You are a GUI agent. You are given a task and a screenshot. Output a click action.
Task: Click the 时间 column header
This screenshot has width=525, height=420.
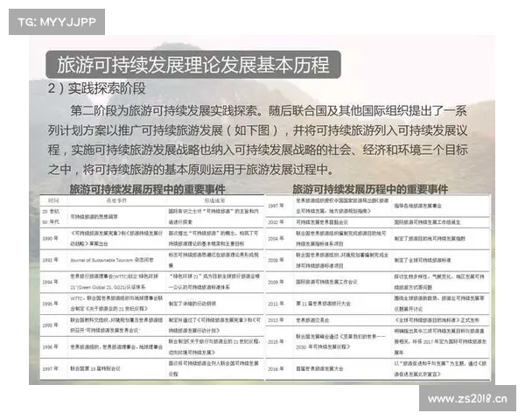click(x=53, y=200)
